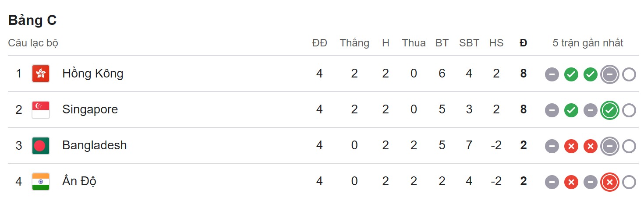Click the Bảng C group heading
Image resolution: width=644 pixels, height=211 pixels.
[32, 20]
